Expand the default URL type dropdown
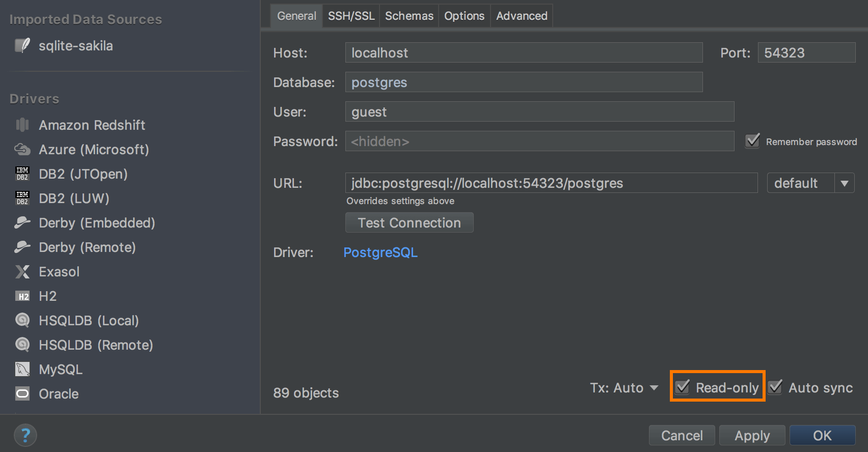 (x=844, y=183)
